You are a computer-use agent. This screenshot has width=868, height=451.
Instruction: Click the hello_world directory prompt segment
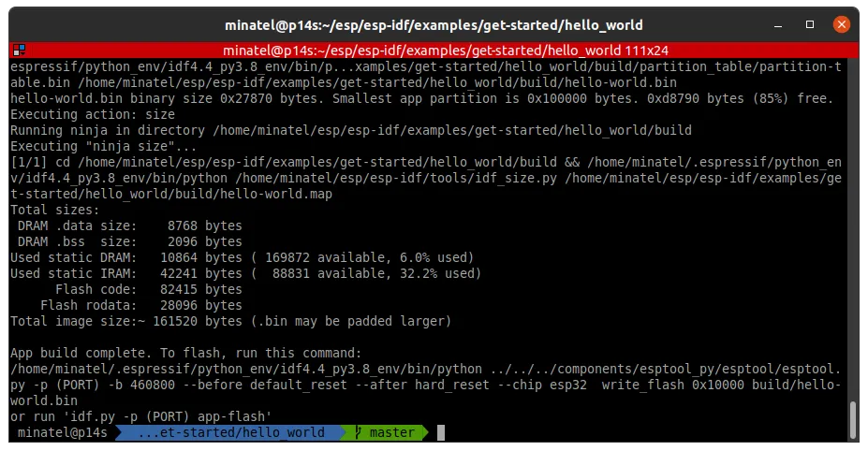click(230, 432)
